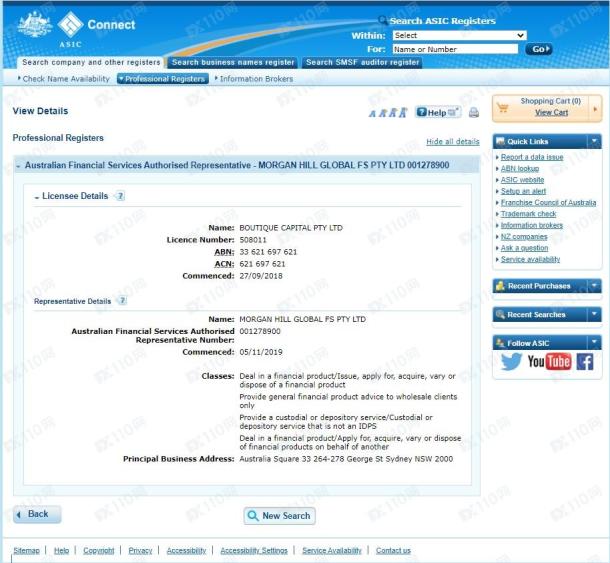610x563 pixels.
Task: Open Accessibility Settings footer link
Action: pos(254,551)
